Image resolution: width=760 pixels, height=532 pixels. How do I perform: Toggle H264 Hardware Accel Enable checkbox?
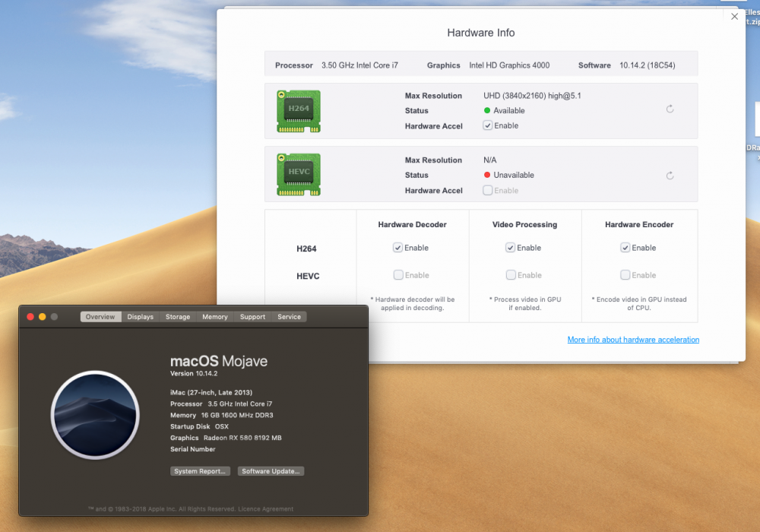pos(488,125)
